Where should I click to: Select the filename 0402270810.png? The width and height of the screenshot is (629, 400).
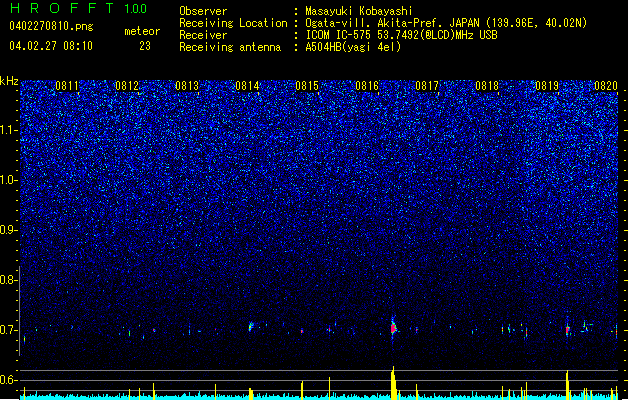pyautogui.click(x=51, y=26)
